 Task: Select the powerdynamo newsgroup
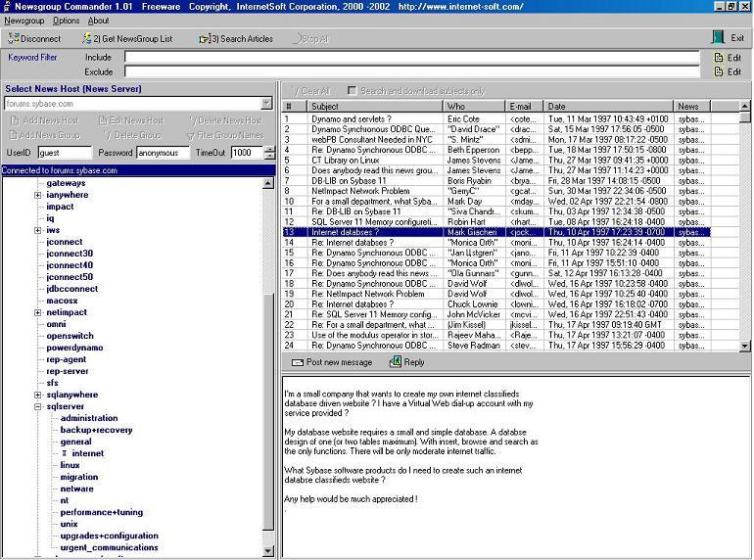click(74, 348)
